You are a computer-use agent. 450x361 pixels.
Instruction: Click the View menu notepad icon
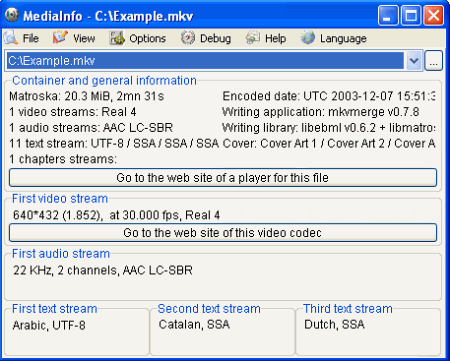[x=60, y=38]
